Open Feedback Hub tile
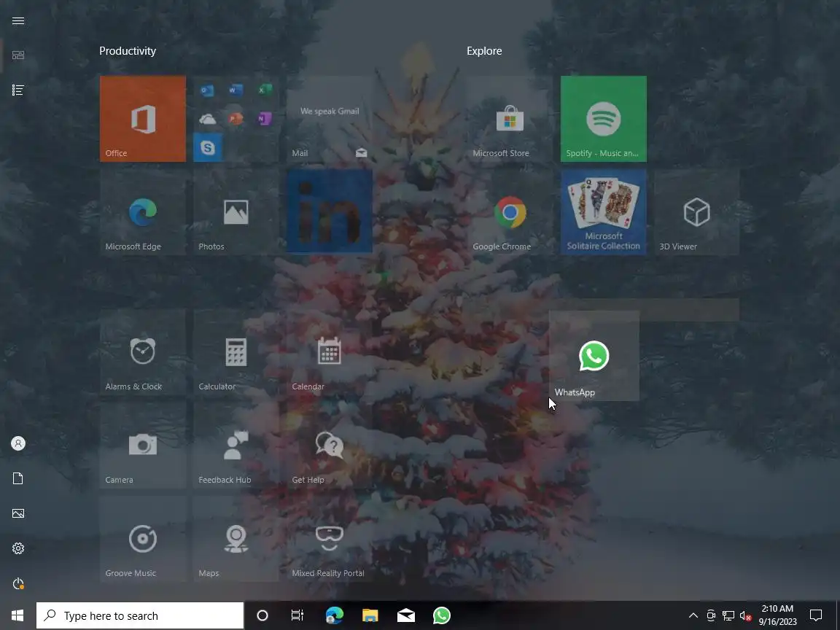 click(x=236, y=446)
